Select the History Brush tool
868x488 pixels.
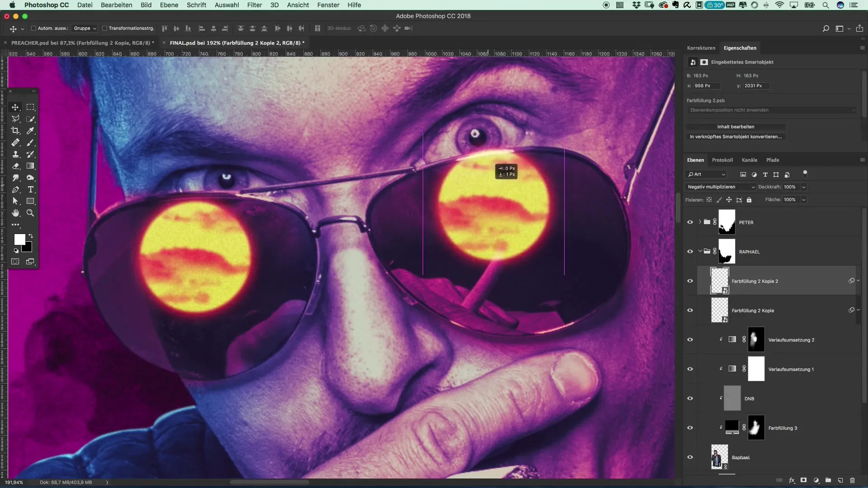[30, 154]
